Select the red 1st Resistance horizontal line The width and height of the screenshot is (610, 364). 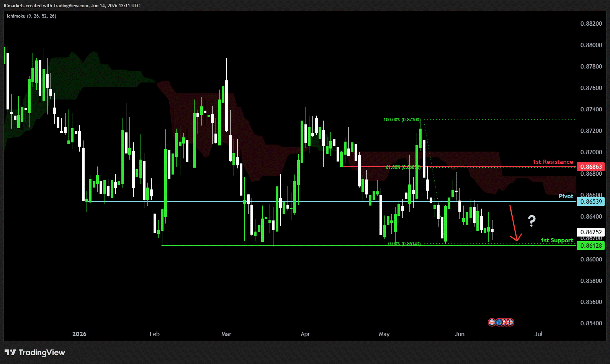point(458,166)
